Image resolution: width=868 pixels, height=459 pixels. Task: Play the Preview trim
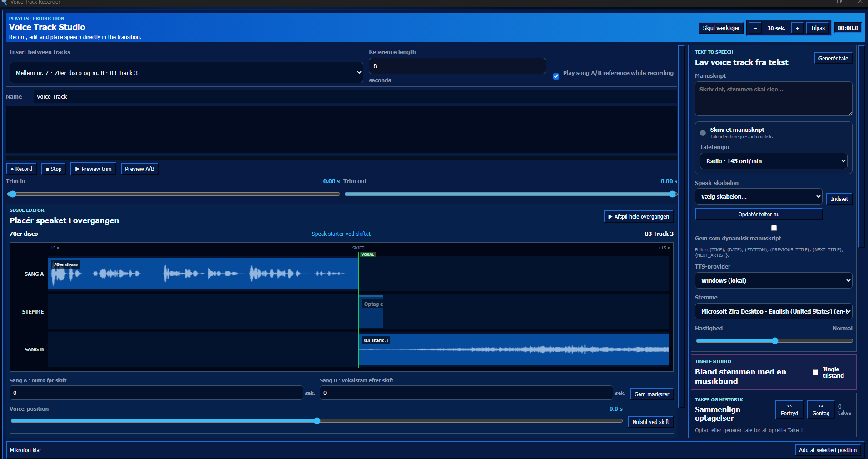coord(93,169)
